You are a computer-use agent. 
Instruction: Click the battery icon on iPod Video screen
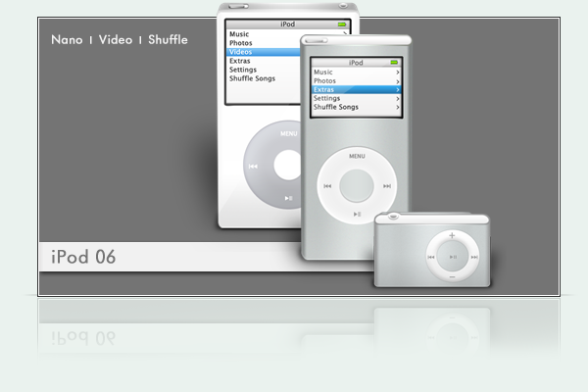[x=342, y=24]
